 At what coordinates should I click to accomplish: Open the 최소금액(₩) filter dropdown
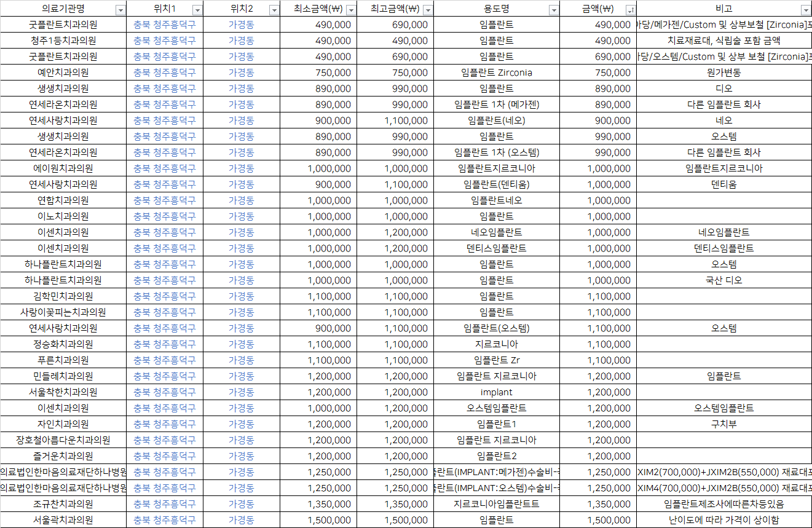point(351,10)
